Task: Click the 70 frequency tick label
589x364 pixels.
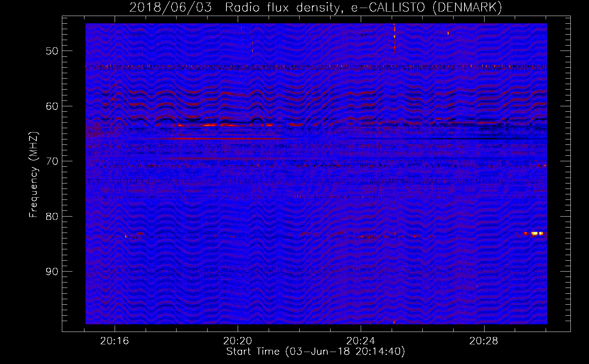Action: pos(52,161)
